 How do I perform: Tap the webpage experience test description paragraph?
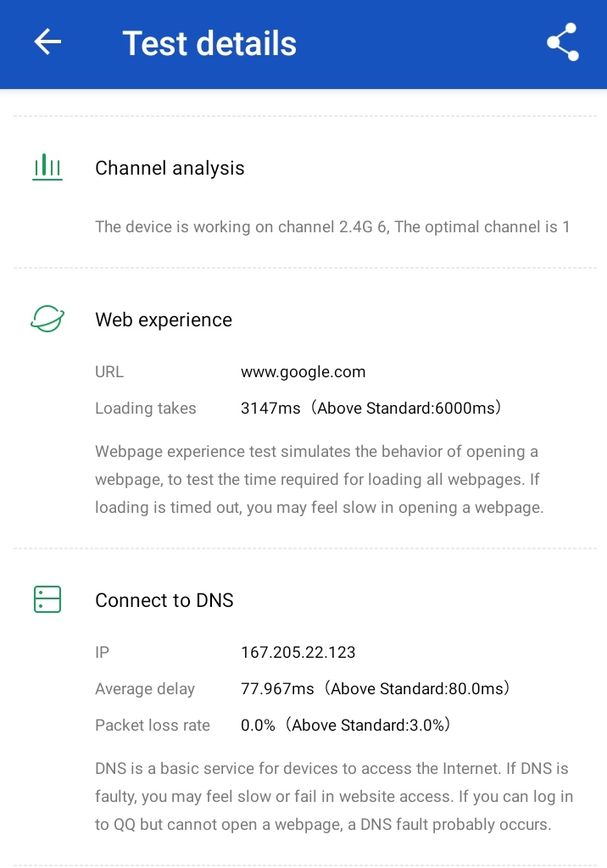coord(319,480)
